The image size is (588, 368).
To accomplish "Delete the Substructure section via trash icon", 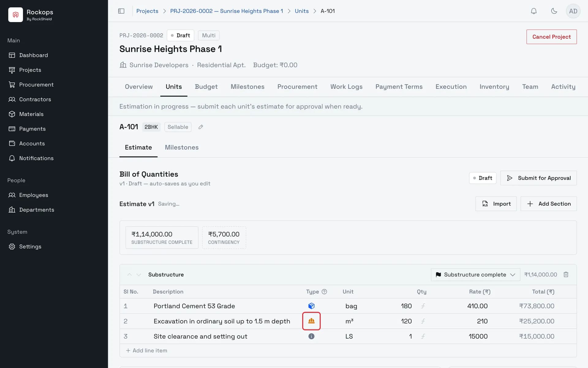I will pyautogui.click(x=566, y=274).
